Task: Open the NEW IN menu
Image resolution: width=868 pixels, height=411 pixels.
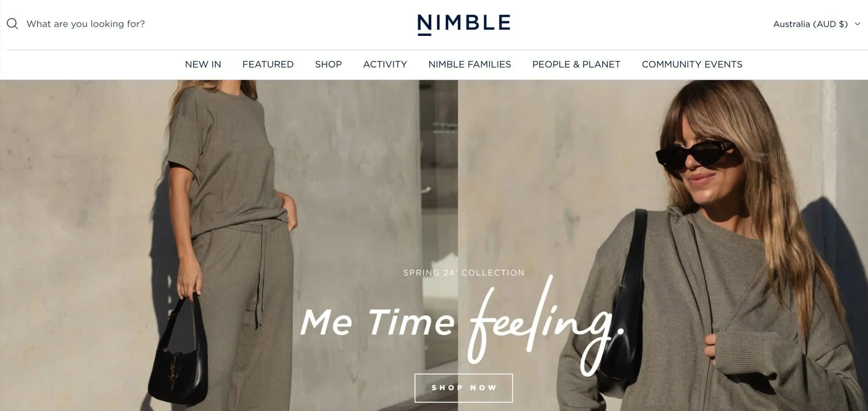Action: point(203,65)
